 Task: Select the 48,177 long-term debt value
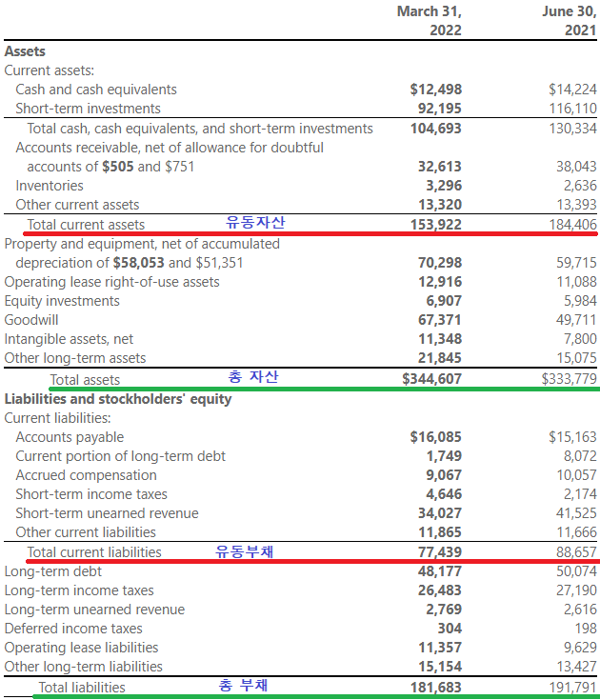point(439,571)
